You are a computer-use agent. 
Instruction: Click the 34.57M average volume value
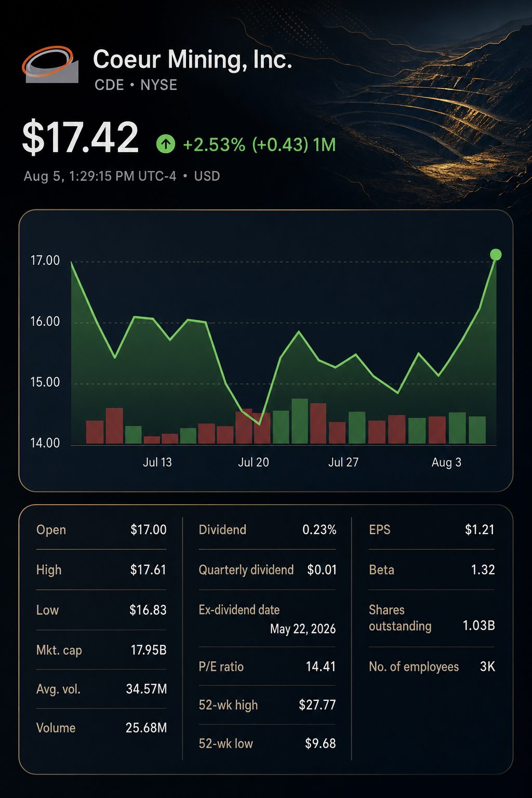(x=147, y=689)
